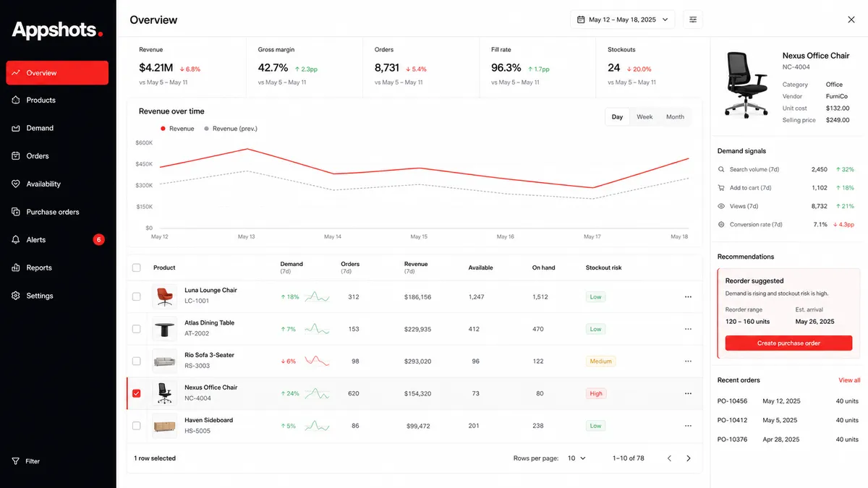
Task: Click the Alerts bell icon
Action: pos(16,240)
